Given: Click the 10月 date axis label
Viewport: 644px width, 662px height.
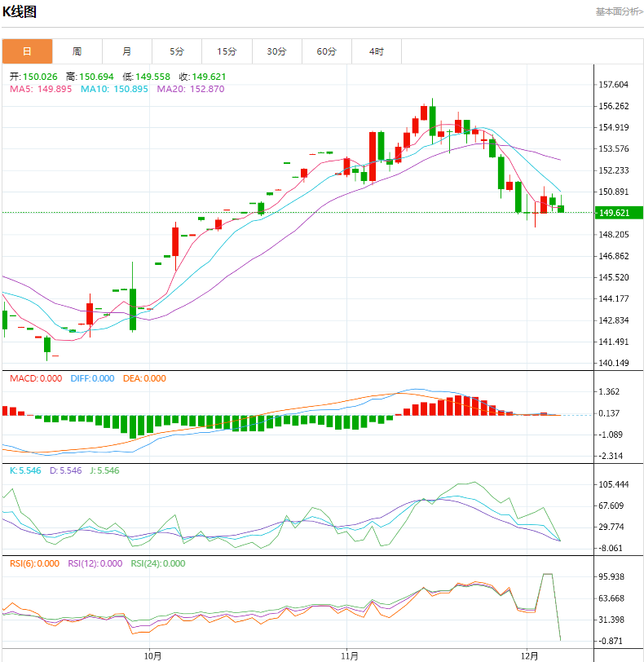Looking at the screenshot, I should pos(152,656).
